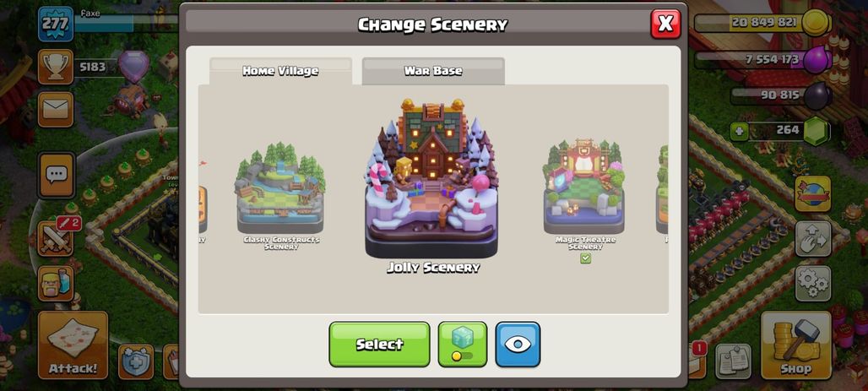Switch to the War Base tab
Screen dimensions: 868x391
click(433, 71)
